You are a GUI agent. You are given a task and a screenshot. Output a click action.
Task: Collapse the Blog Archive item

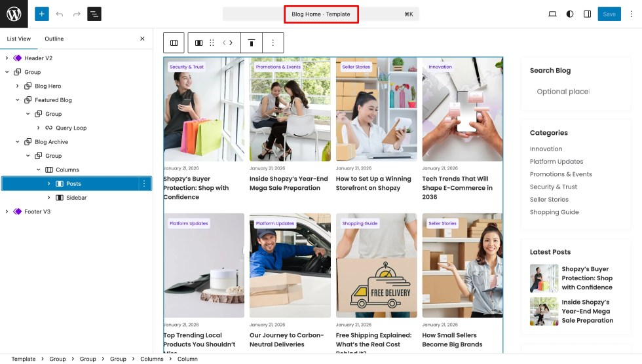coord(17,141)
